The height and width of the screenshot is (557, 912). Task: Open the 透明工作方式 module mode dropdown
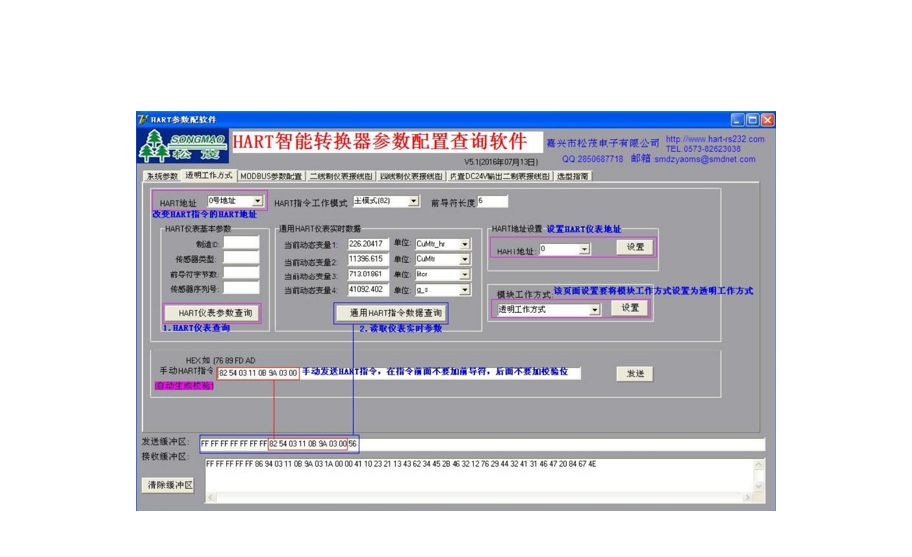(594, 310)
